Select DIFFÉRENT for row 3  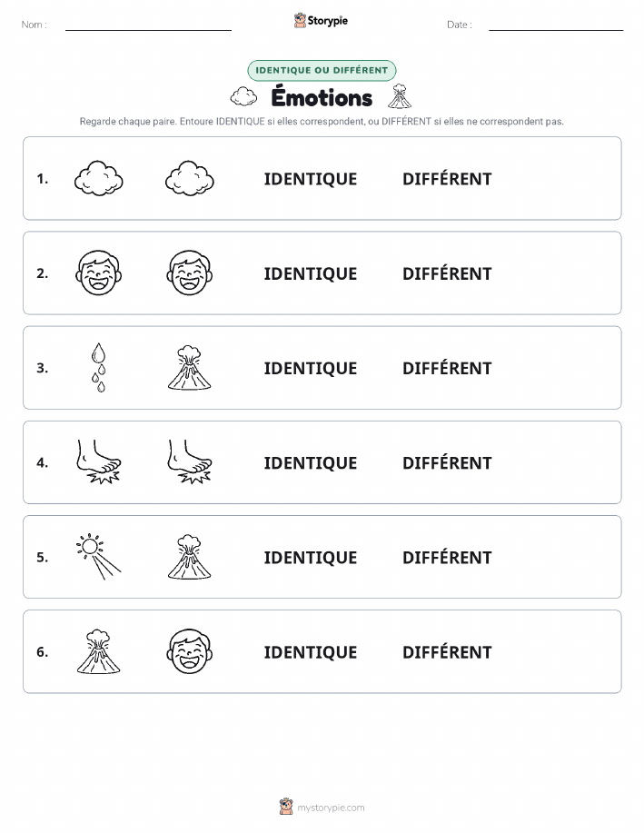(447, 368)
